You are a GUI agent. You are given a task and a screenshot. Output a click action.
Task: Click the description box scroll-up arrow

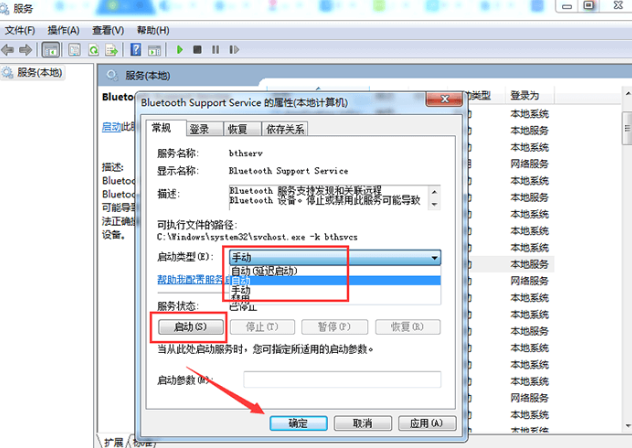point(434,192)
